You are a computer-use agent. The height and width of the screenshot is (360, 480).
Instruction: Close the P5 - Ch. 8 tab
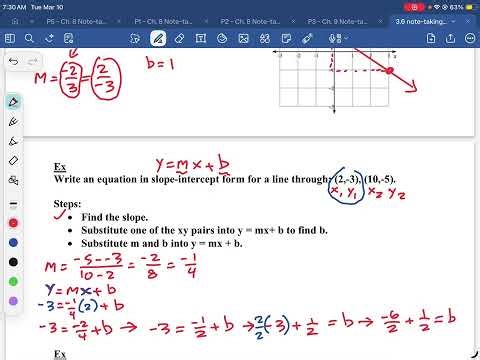point(119,21)
